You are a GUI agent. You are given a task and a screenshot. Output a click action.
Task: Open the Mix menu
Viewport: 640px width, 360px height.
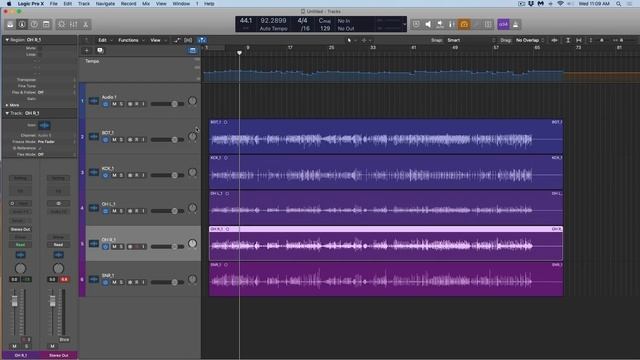pyautogui.click(x=146, y=4)
